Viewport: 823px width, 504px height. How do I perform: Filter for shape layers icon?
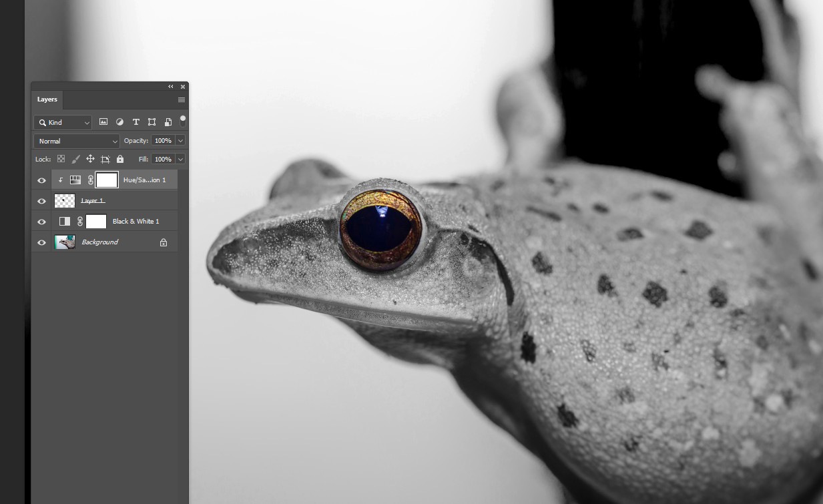point(152,122)
